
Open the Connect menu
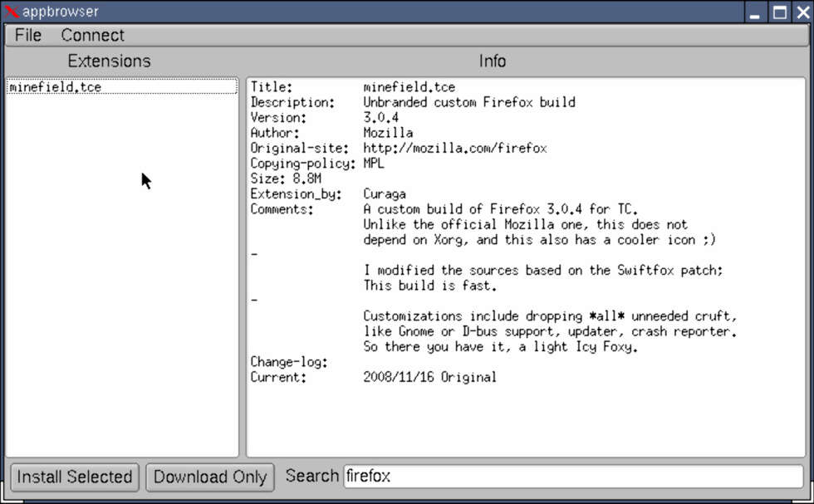(x=92, y=36)
